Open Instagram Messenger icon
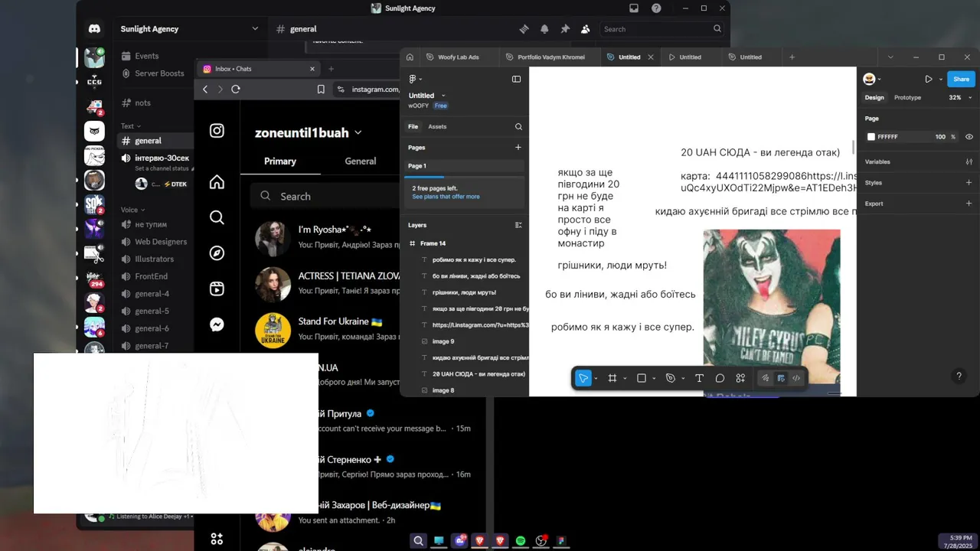Screen dimensions: 980x551 (x=217, y=324)
